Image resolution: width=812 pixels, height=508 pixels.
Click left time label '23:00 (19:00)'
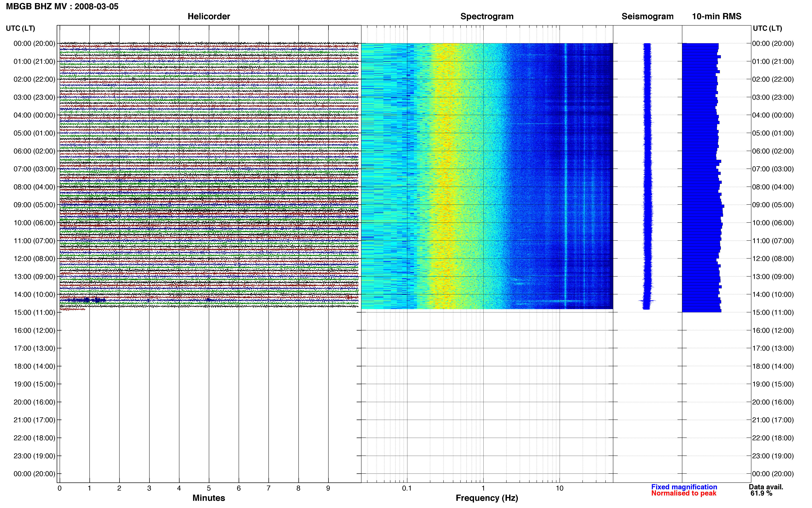34,456
